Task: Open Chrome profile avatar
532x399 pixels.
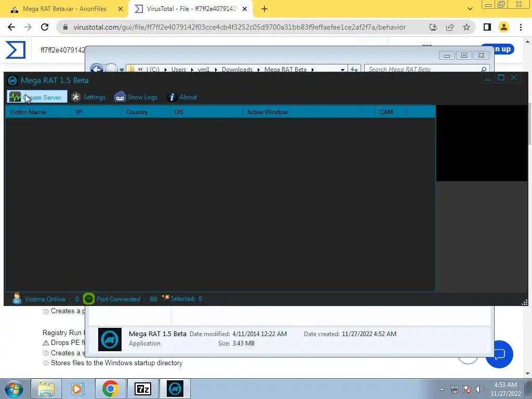Action: (x=504, y=27)
